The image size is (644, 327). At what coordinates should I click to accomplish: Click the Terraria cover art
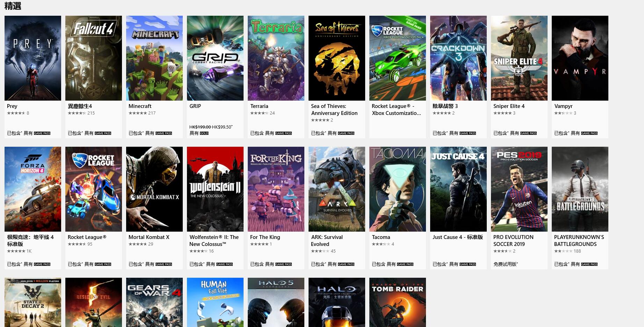pos(276,58)
